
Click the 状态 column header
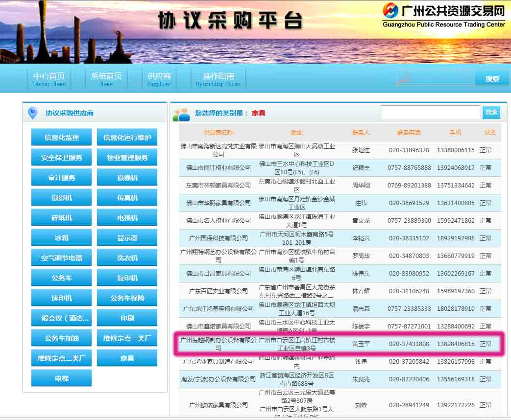(490, 133)
